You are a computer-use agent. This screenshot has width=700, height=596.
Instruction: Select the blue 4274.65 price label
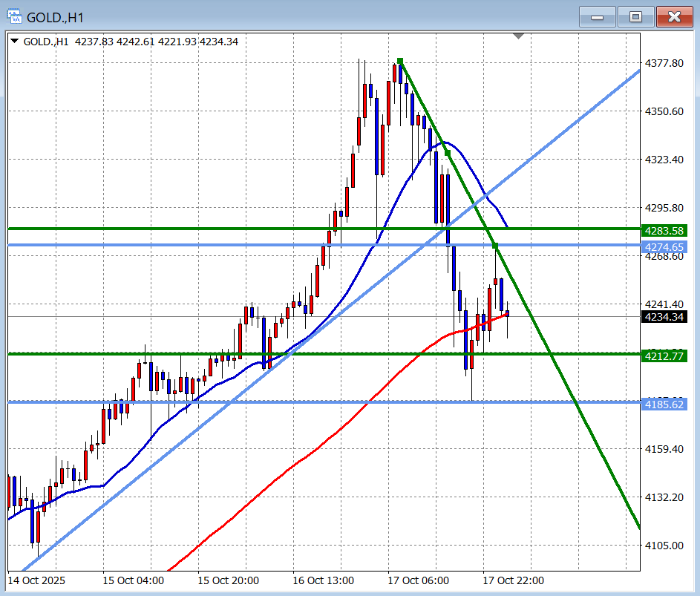[663, 247]
